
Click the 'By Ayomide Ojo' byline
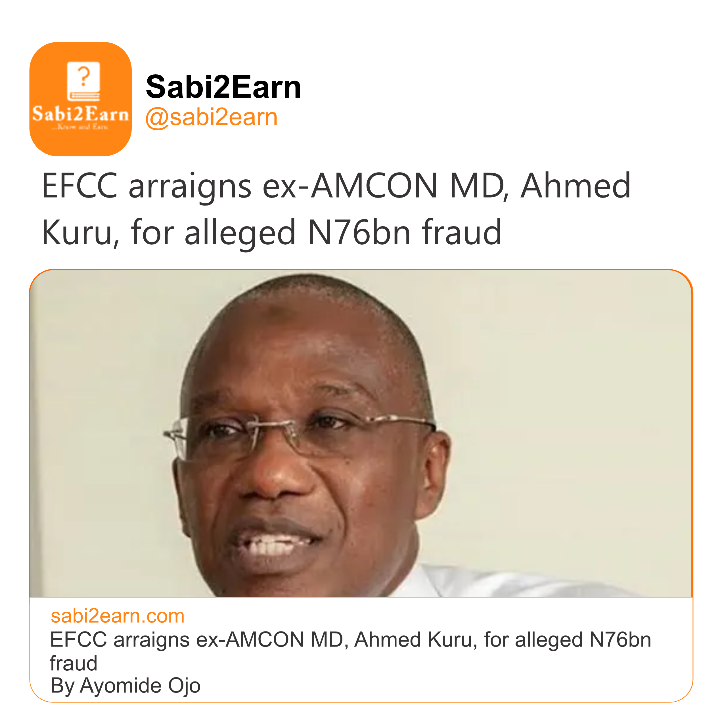point(125,685)
